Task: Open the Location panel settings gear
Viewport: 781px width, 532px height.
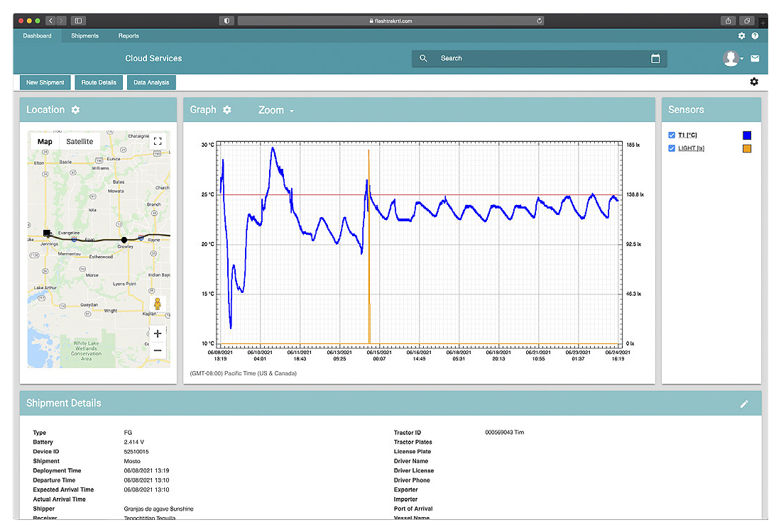Action: [76, 110]
